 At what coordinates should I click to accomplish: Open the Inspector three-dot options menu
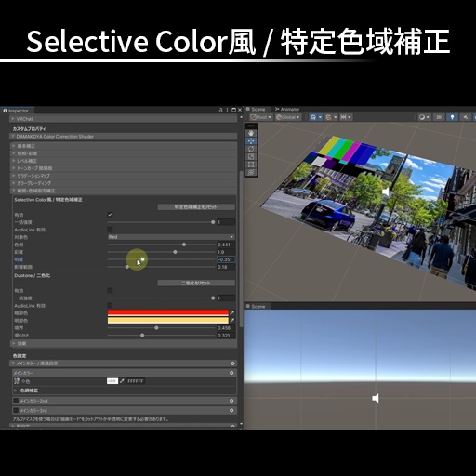pyautogui.click(x=227, y=110)
